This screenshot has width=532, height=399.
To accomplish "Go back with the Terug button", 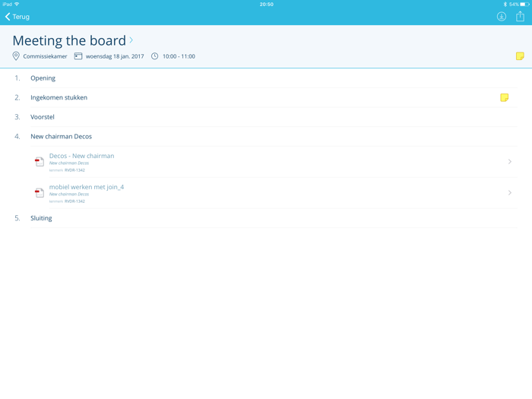I will [17, 17].
